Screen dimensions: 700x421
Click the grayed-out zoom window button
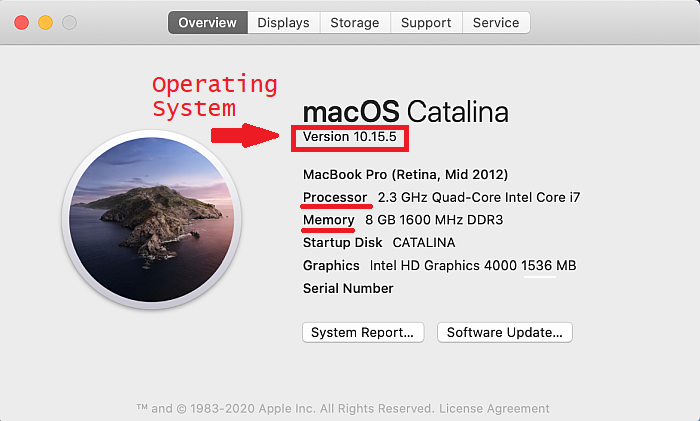(x=68, y=22)
